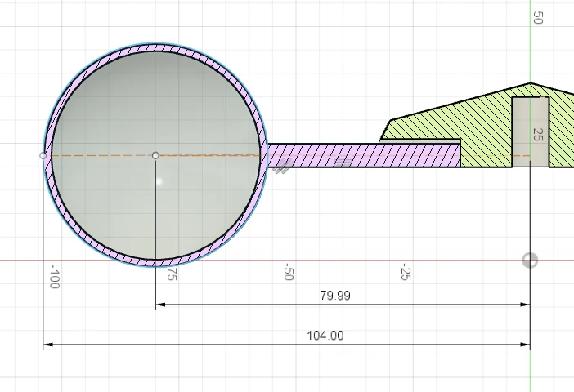Image resolution: width=574 pixels, height=392 pixels.
Task: Click the sketch origin point marker
Action: click(x=530, y=261)
